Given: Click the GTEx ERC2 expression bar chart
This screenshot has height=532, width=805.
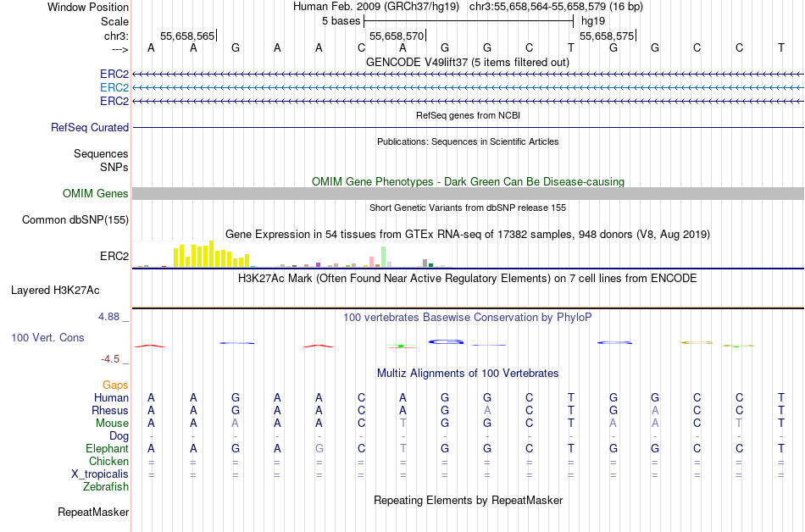Looking at the screenshot, I should click(x=292, y=254).
